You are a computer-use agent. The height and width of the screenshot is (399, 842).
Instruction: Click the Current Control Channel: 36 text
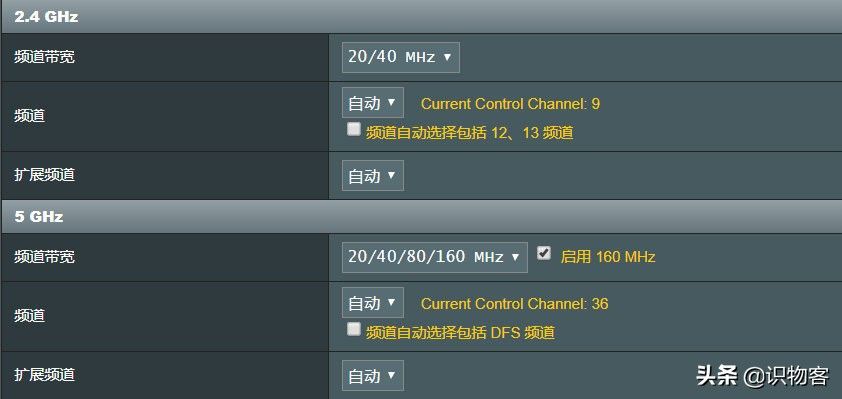[x=514, y=304]
